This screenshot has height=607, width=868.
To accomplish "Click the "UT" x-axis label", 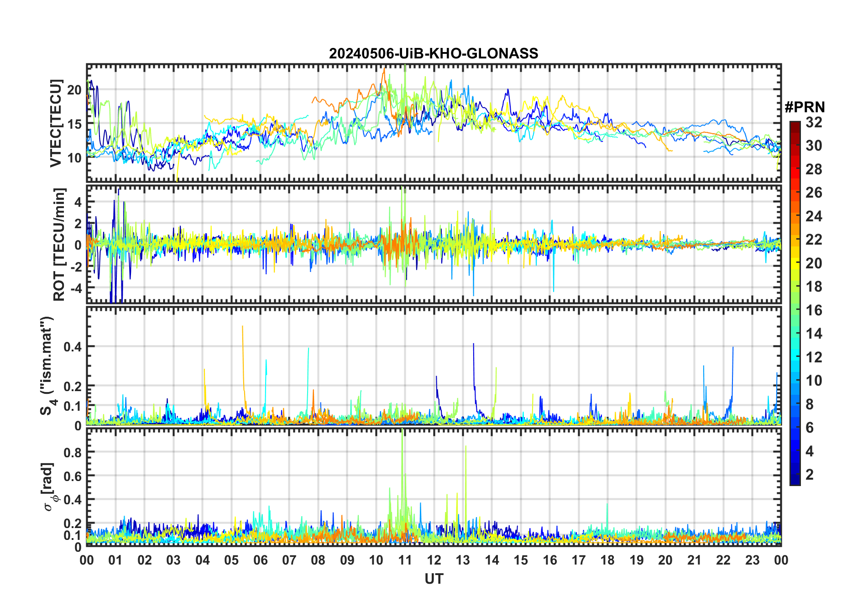I will (x=434, y=579).
